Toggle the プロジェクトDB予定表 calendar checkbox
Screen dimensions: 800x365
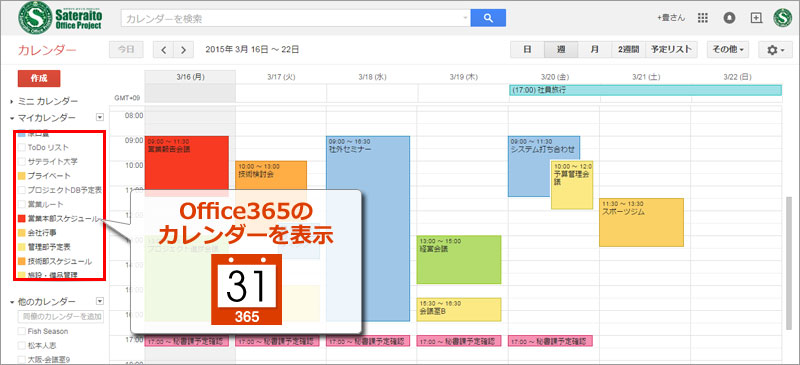[x=21, y=190]
